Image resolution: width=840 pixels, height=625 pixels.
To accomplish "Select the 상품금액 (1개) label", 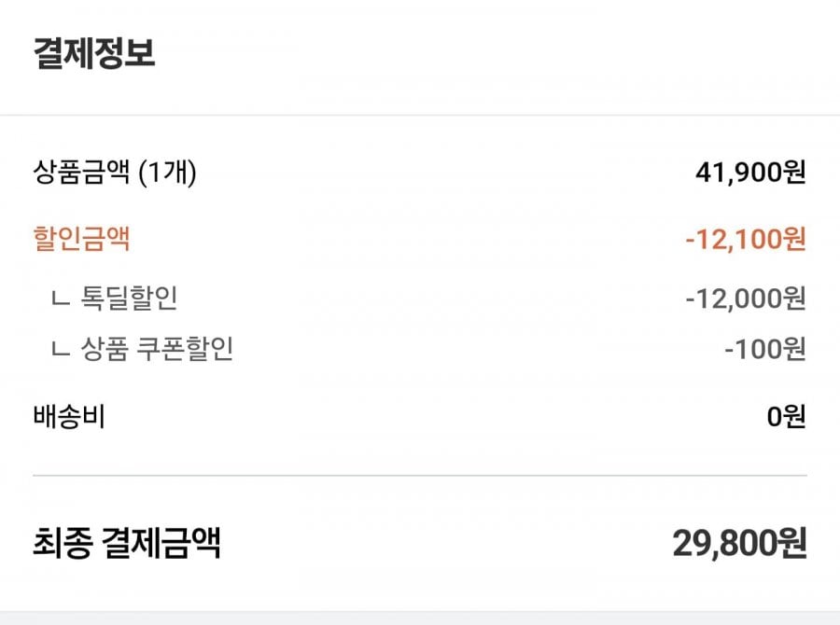I will point(115,173).
